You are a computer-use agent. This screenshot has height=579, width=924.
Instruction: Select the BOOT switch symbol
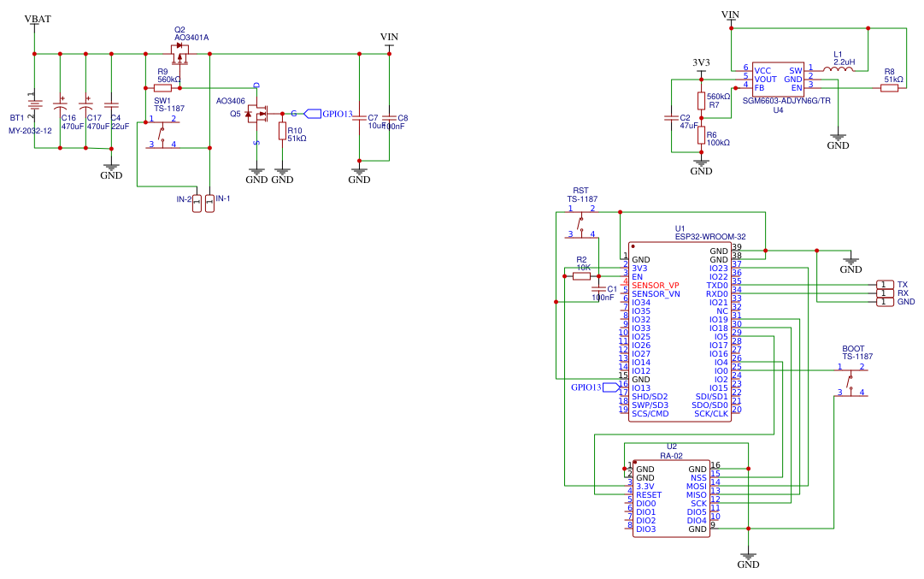pos(851,380)
